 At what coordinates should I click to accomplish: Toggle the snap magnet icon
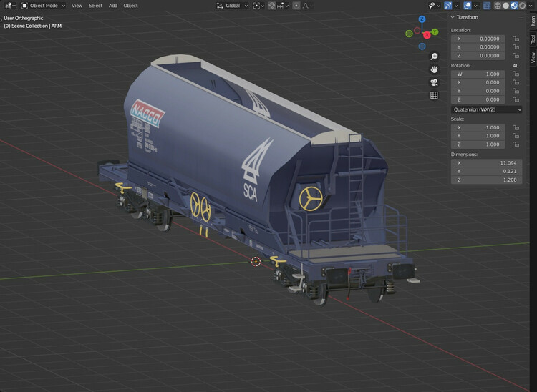point(271,6)
